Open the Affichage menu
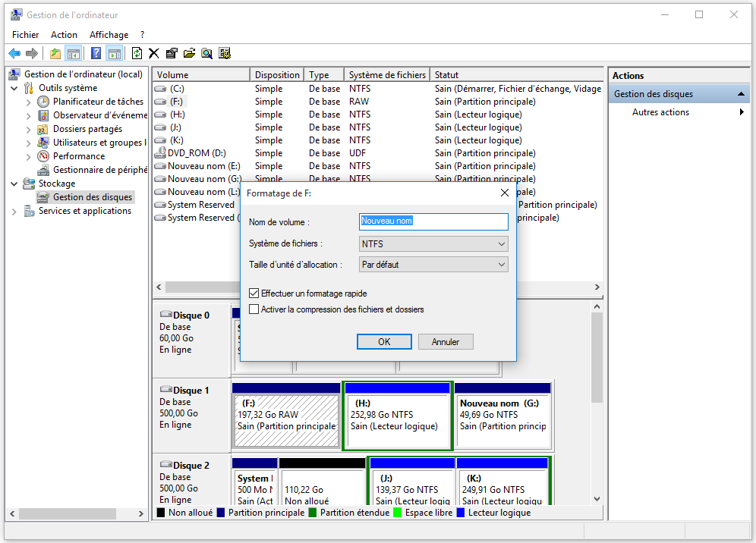 point(109,35)
